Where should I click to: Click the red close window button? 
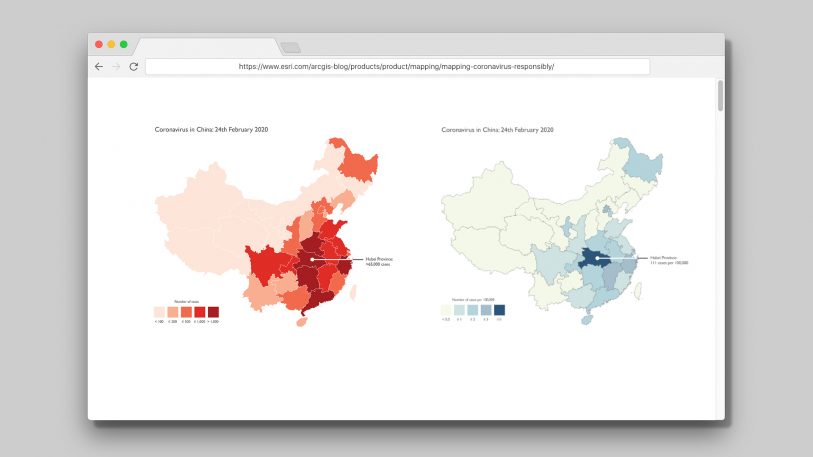pos(99,44)
